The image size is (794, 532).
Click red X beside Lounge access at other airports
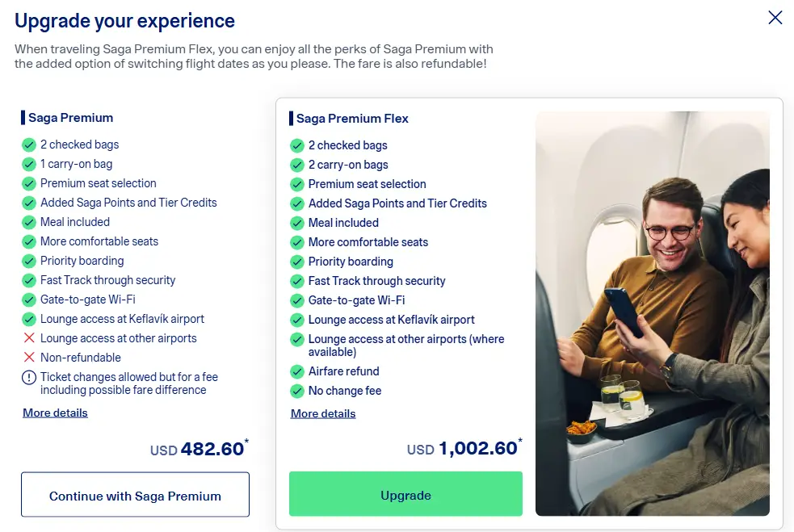pyautogui.click(x=29, y=338)
